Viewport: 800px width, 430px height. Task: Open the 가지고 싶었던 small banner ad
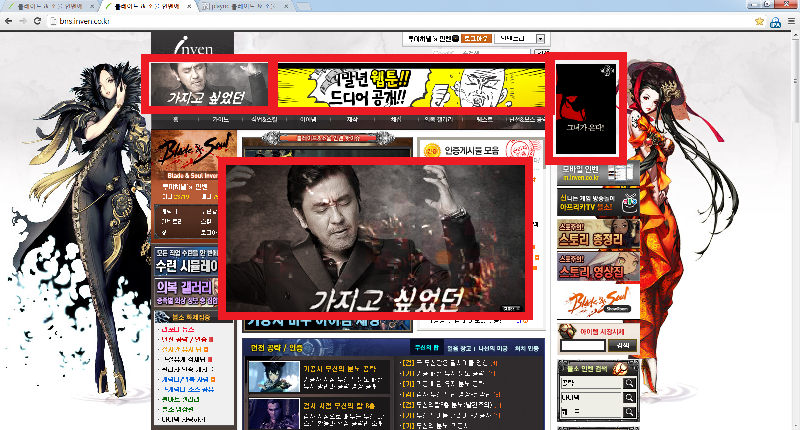coord(209,85)
